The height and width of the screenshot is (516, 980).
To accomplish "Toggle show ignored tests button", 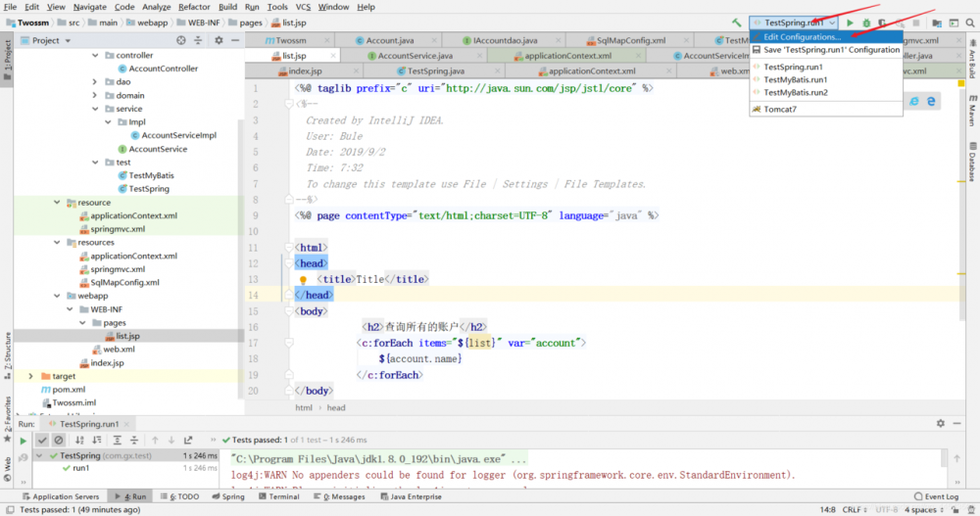I will pos(59,441).
